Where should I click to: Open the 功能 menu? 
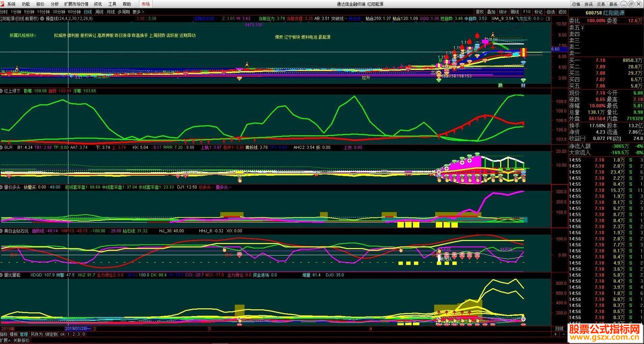coord(26,4)
